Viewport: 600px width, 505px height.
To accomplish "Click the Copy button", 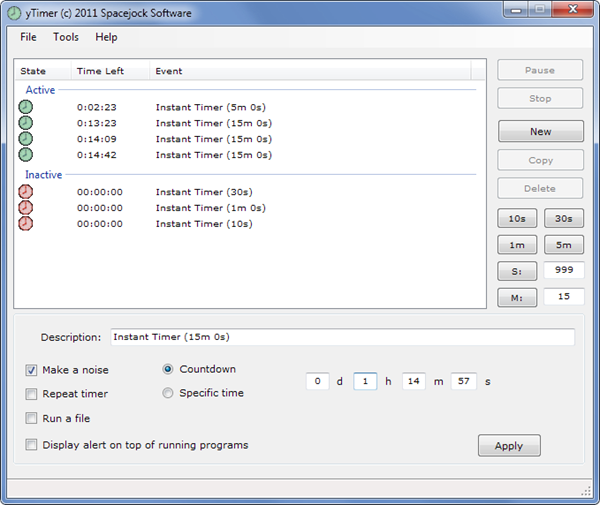I will point(540,160).
